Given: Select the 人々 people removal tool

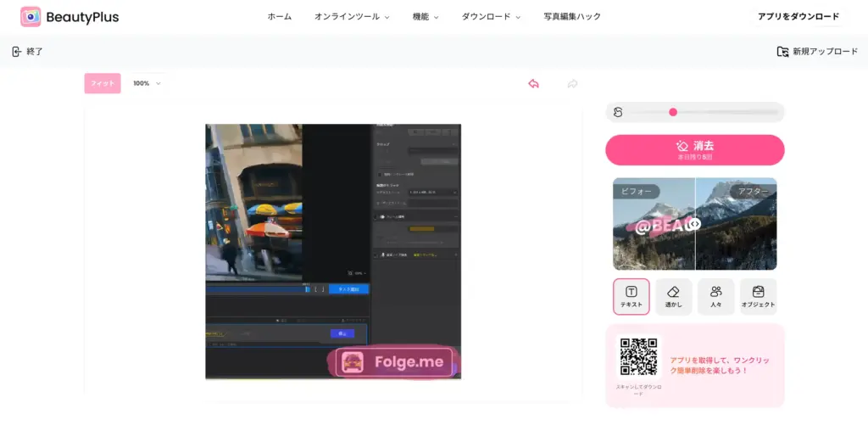Looking at the screenshot, I should point(716,297).
